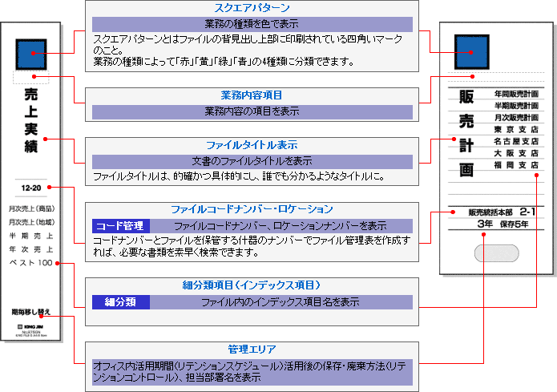Click the ファイルコードナンバー、ロケーションナンバーを表示 text
557x392 pixels.
point(281,226)
